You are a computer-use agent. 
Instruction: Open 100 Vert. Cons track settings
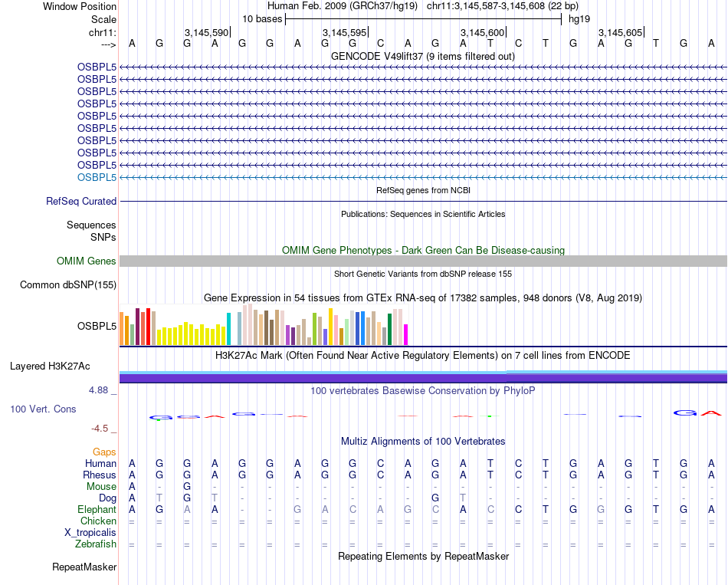[x=43, y=409]
